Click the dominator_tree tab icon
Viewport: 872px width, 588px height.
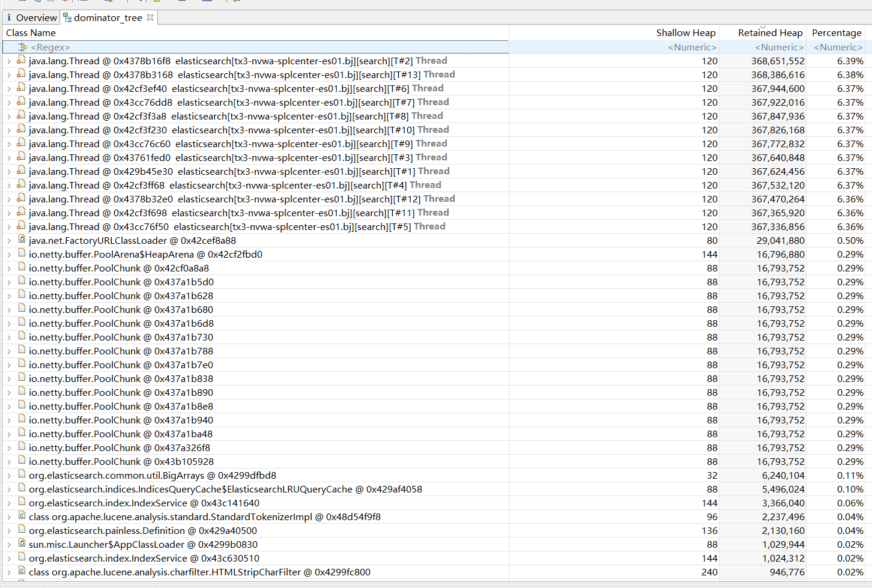pos(67,18)
